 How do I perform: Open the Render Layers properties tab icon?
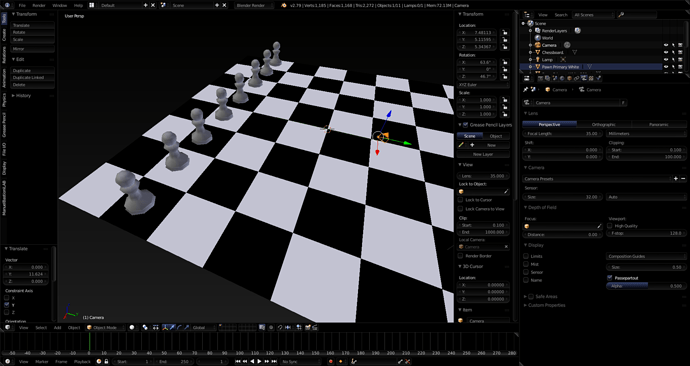[x=547, y=78]
